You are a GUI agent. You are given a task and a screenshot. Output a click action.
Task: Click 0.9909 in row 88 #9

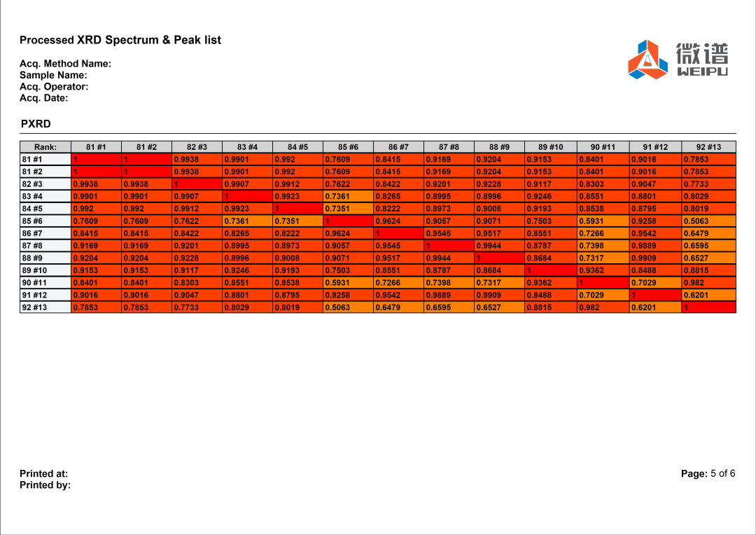click(655, 258)
